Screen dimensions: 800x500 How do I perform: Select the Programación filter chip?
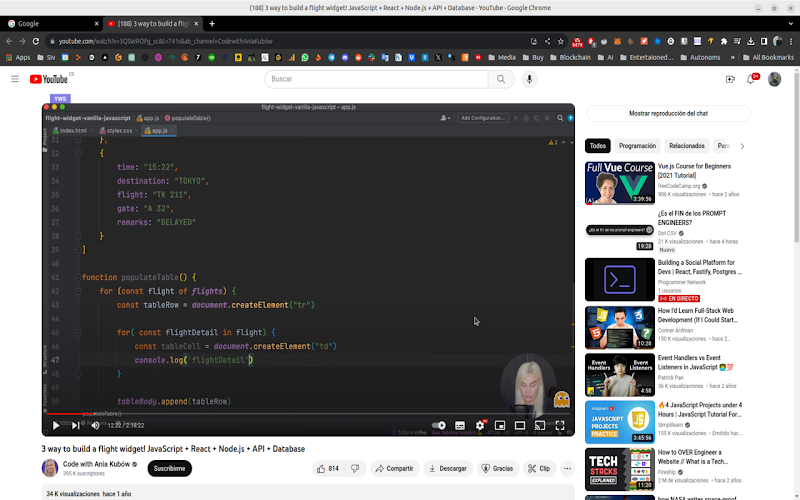(x=637, y=146)
